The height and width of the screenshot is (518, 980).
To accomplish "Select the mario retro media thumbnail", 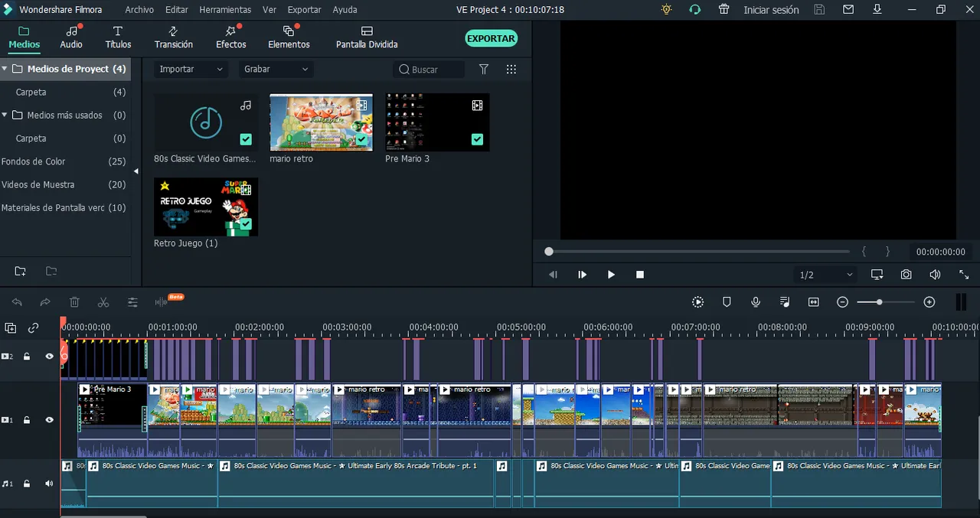I will tap(321, 122).
